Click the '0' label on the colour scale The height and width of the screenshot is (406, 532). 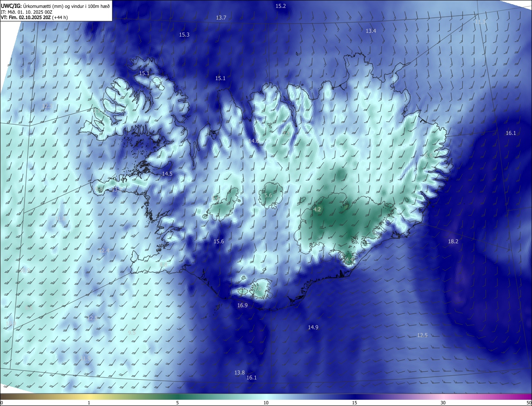[2, 403]
